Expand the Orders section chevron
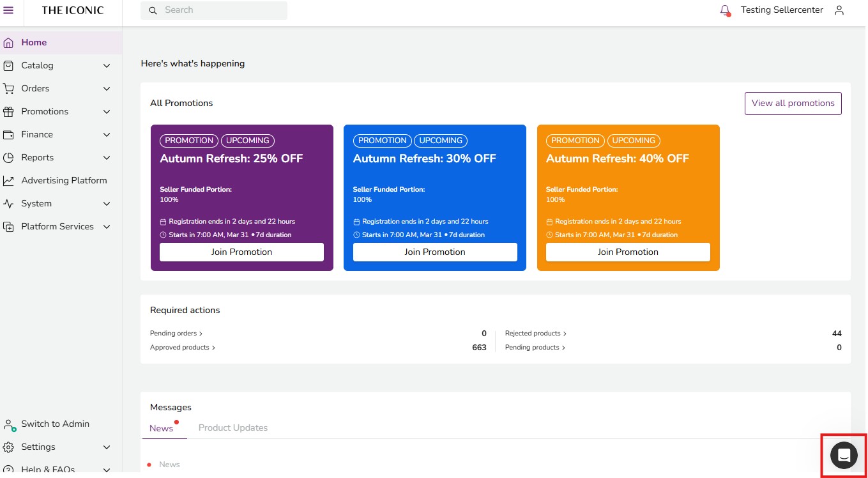868x478 pixels. (x=107, y=89)
